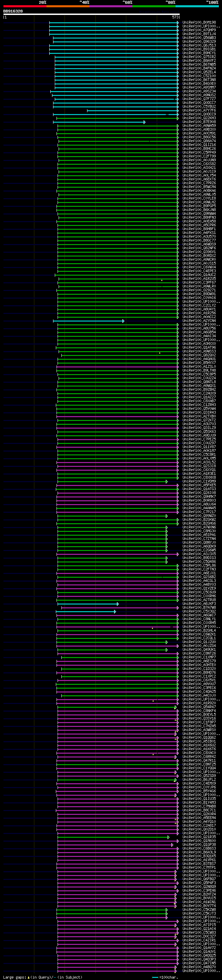222x980 pixels.
Task: Open hit UniRef100_B9LTH8
Action: tap(199, 370)
